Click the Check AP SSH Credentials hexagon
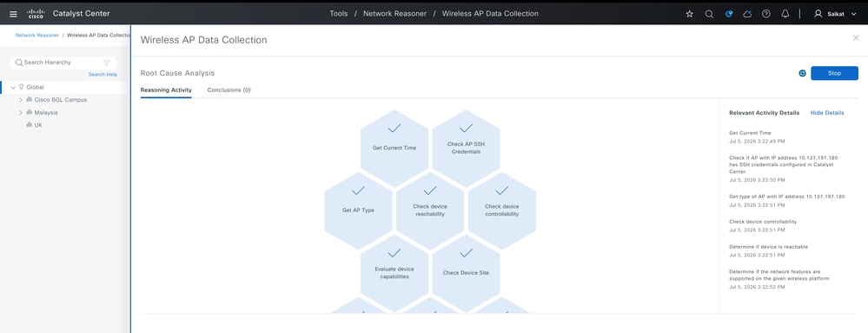 tap(466, 148)
